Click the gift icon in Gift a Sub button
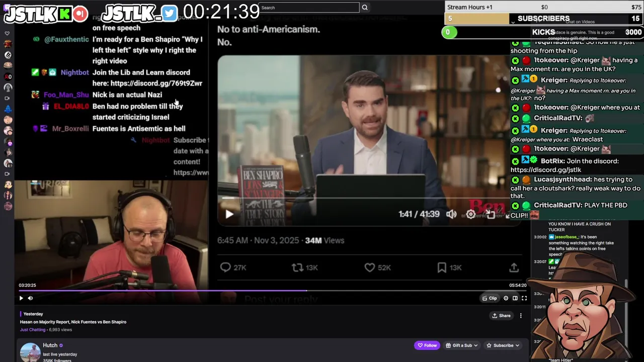The width and height of the screenshot is (644, 362). [x=448, y=345]
